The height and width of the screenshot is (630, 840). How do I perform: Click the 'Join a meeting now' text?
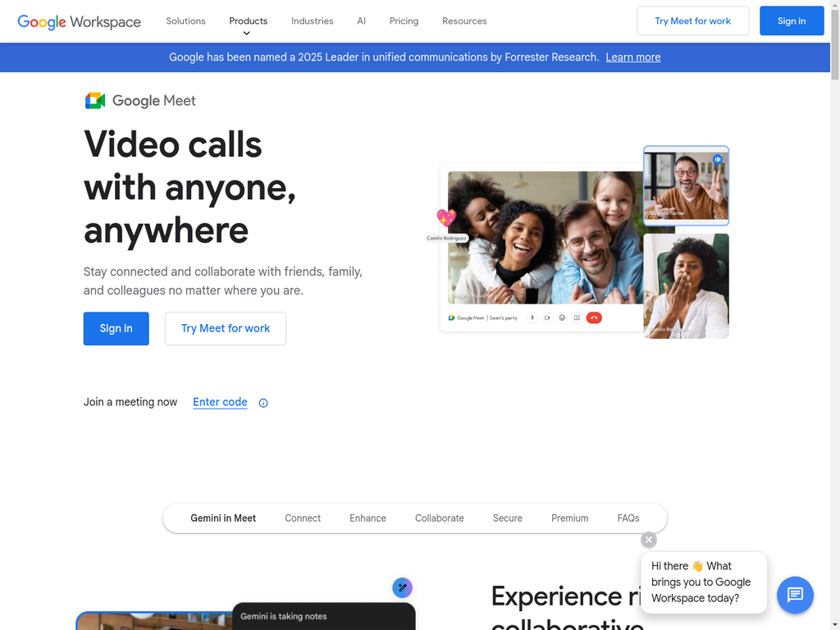pos(130,402)
